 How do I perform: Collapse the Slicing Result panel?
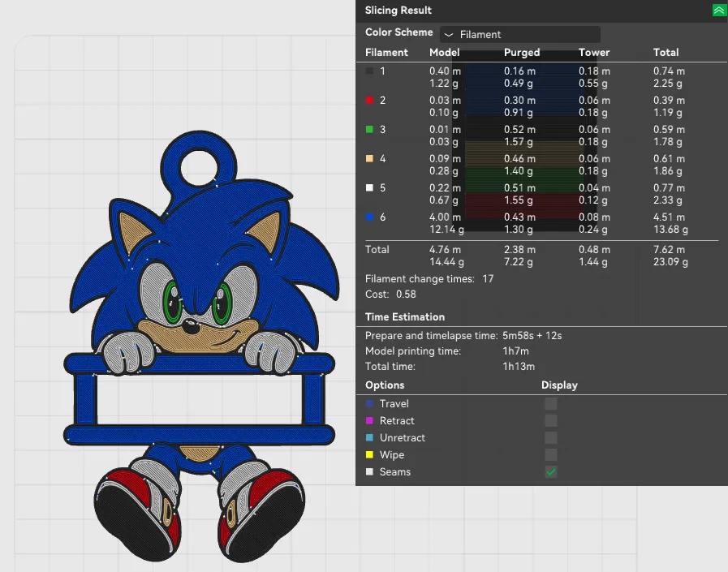719,11
